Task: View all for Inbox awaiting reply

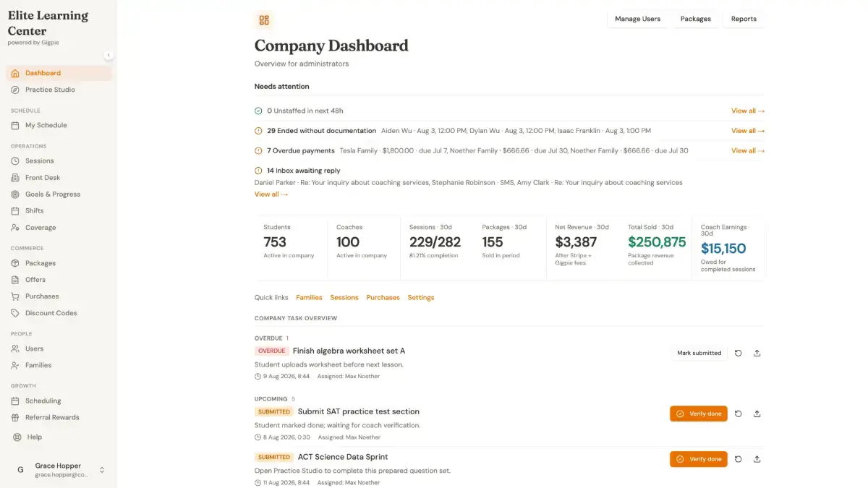Action: tap(271, 194)
